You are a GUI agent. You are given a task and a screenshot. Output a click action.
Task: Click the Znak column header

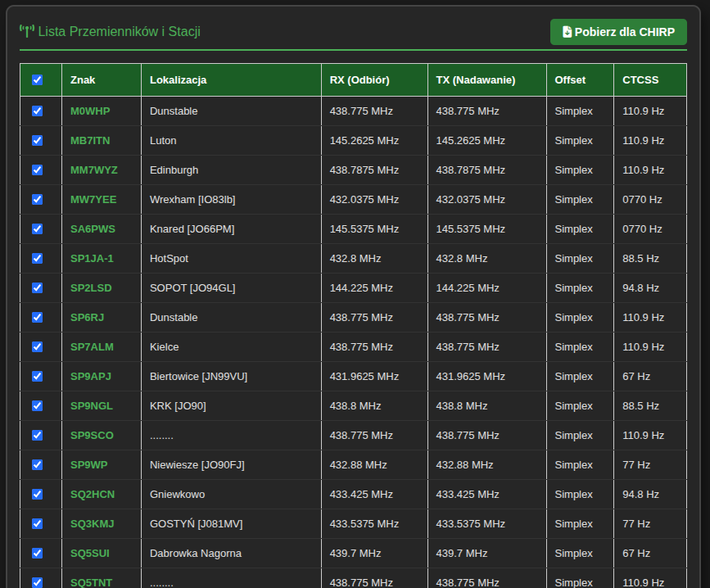coord(83,79)
